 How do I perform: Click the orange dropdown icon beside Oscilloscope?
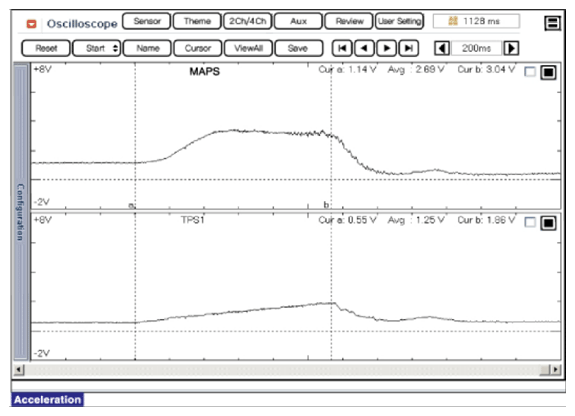32,24
